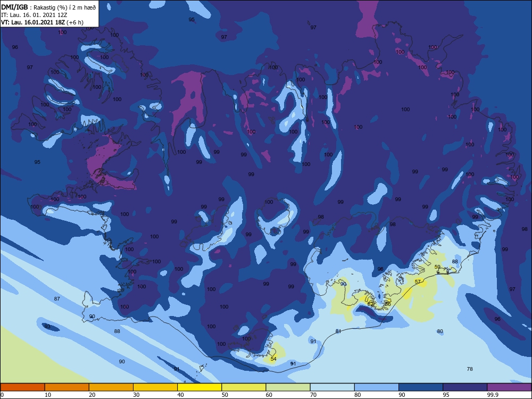Click the 70–80 light blue legend swatch
This screenshot has width=532, height=399.
(332, 387)
